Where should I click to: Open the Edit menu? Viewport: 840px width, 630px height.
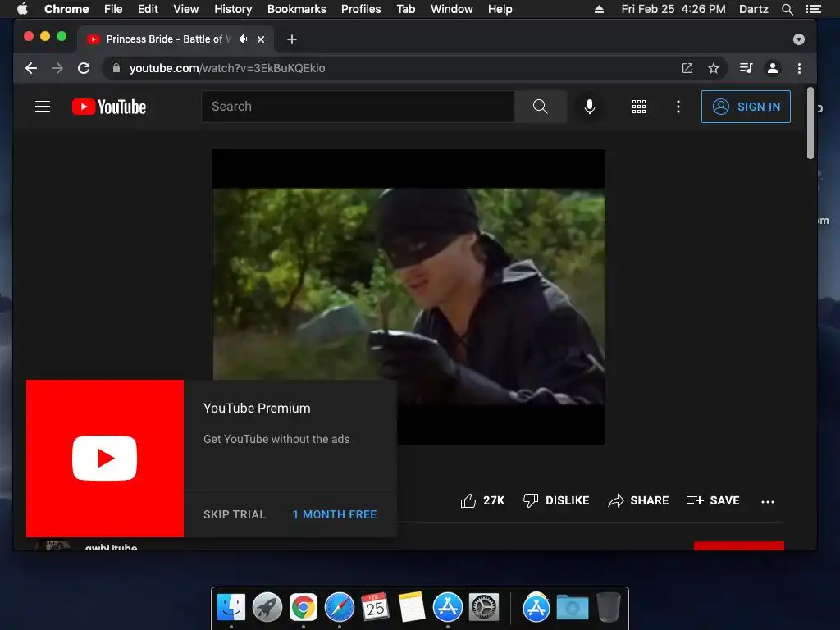148,9
